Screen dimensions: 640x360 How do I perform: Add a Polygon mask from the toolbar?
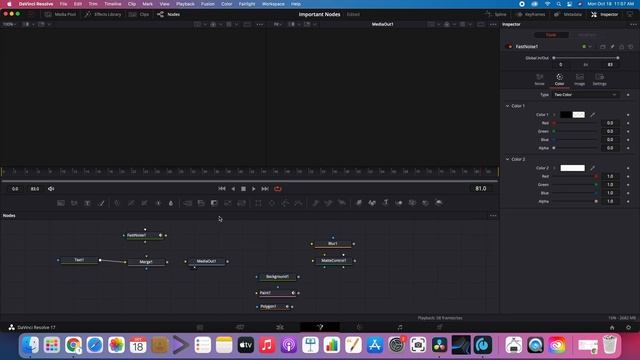285,203
